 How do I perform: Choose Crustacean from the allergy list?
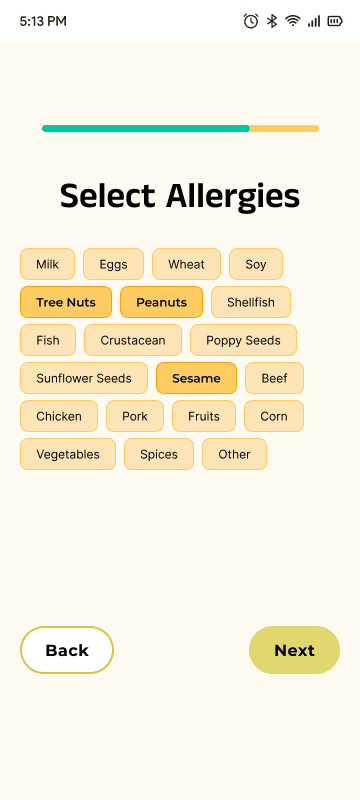click(x=133, y=340)
